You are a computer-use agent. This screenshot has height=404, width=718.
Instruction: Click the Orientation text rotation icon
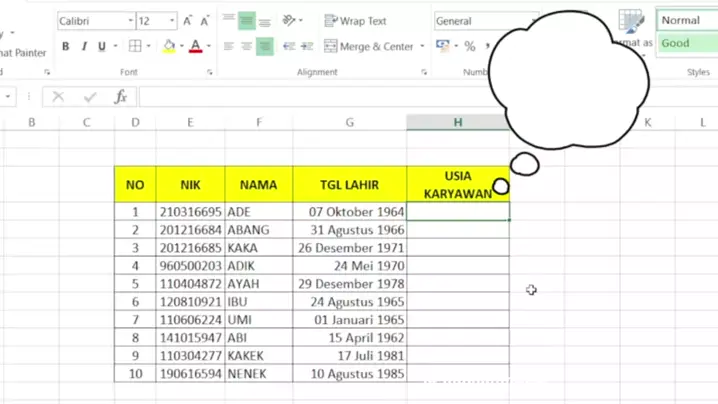[x=290, y=21]
